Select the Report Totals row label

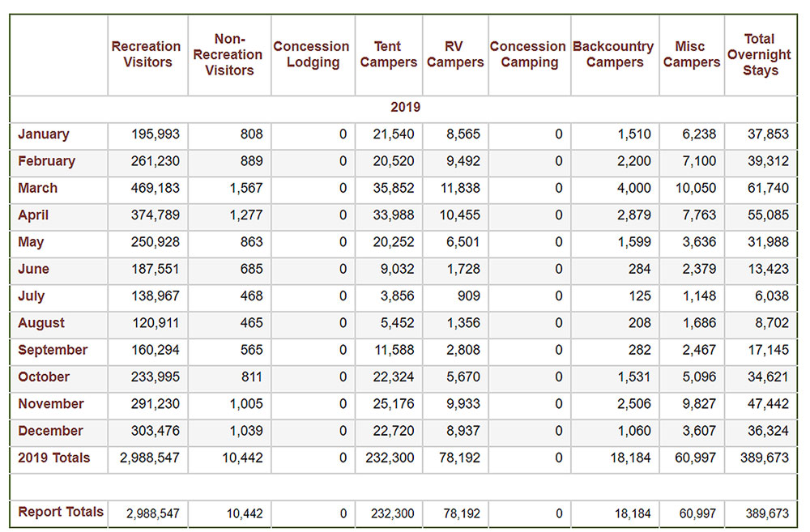61,512
